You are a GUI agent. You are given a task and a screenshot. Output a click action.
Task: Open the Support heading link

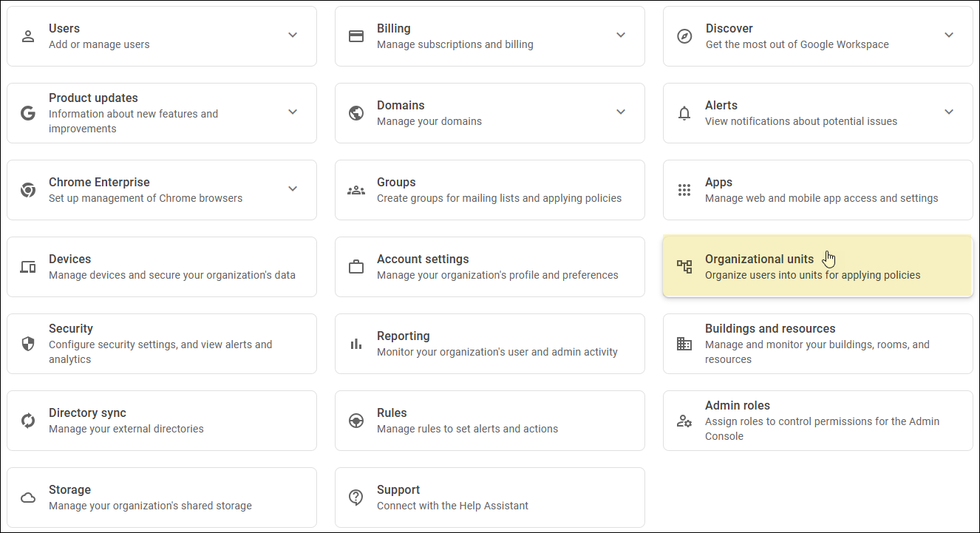pos(398,489)
